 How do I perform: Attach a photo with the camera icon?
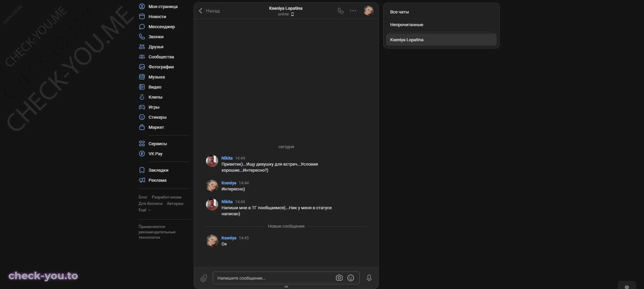tap(339, 278)
